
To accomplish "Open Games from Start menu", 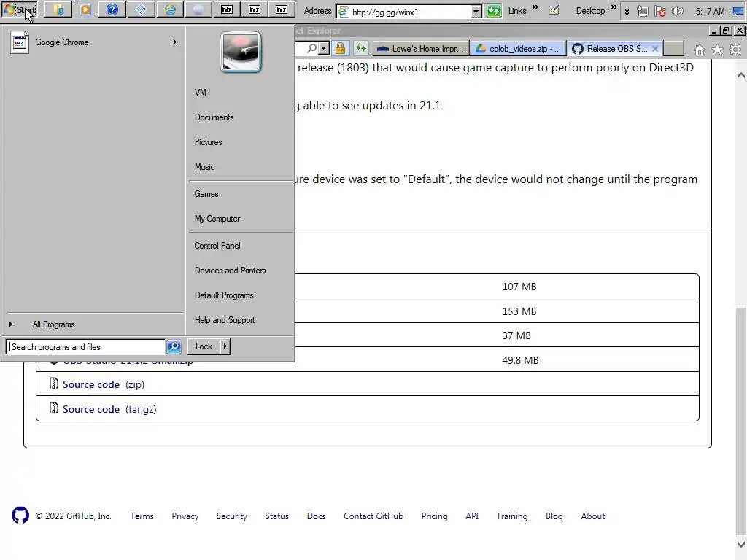I will coord(206,194).
